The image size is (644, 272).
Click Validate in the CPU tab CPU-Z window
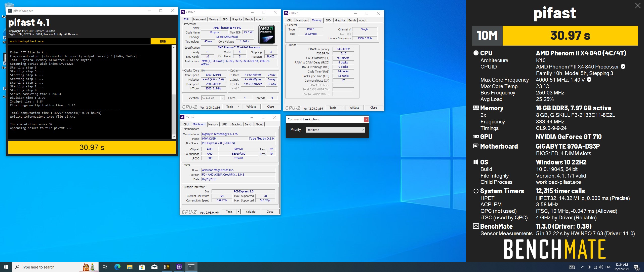tap(251, 107)
